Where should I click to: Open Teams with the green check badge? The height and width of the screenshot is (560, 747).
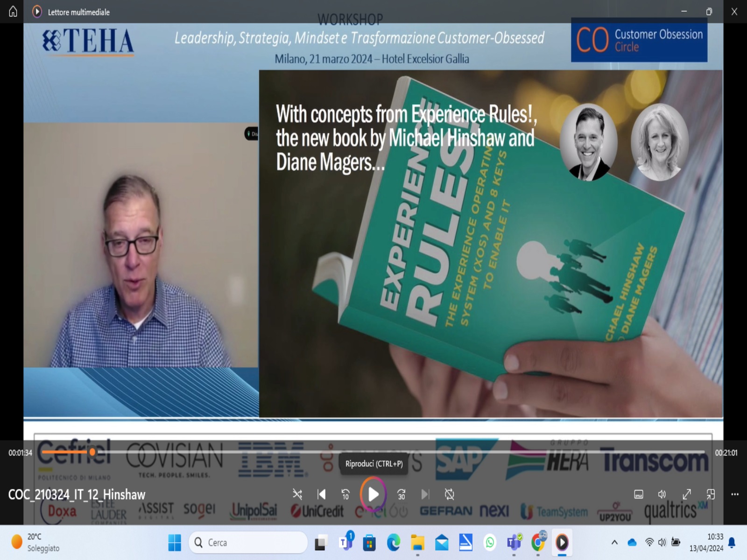coord(514,542)
